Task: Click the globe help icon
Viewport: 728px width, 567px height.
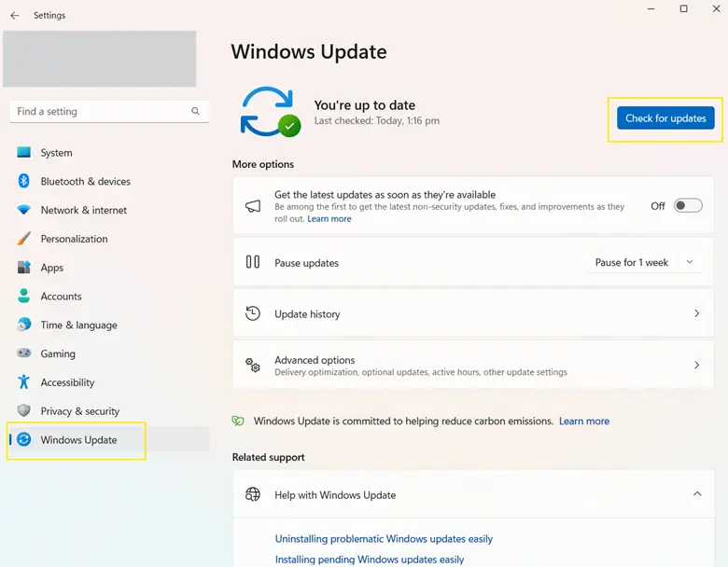Action: 253,494
